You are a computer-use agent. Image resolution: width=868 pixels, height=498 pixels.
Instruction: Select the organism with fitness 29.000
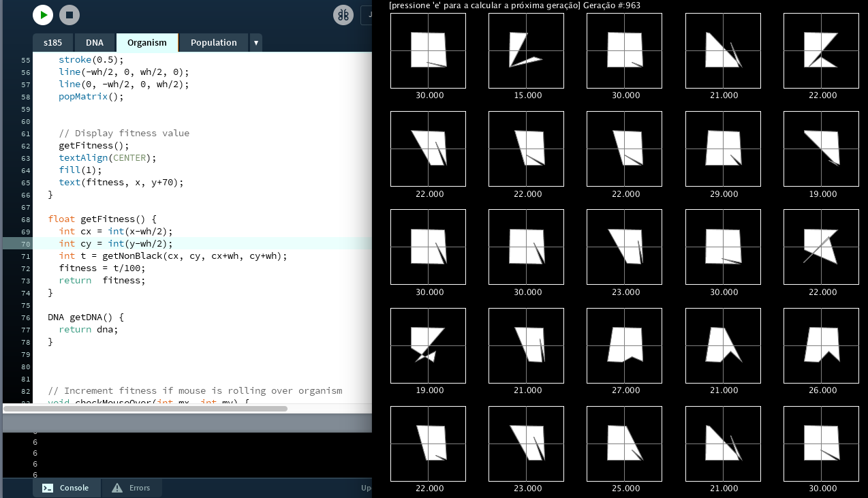pos(723,149)
